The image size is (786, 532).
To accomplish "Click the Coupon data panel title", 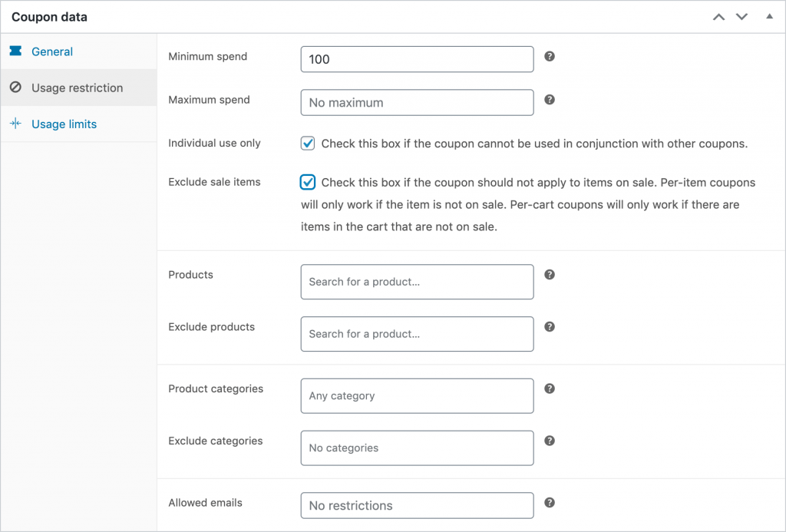I will (x=49, y=17).
